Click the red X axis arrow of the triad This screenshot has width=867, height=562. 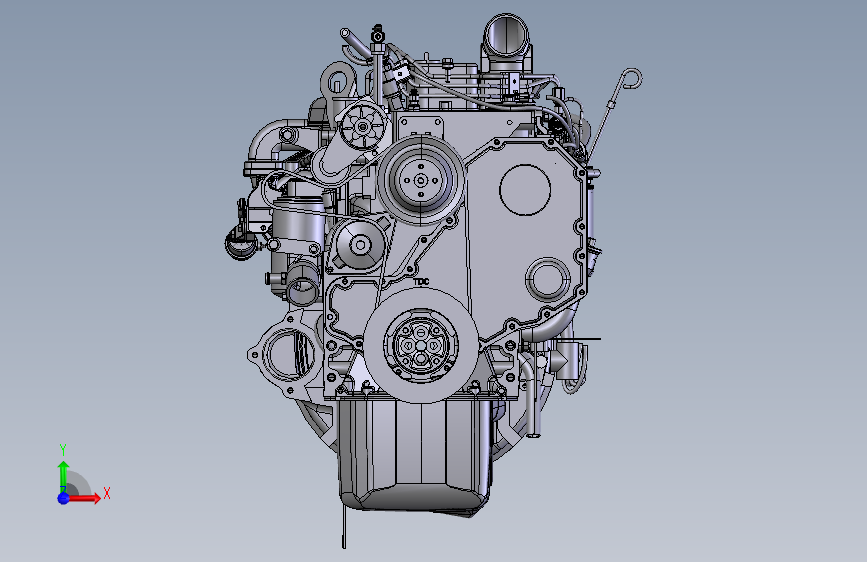click(86, 498)
